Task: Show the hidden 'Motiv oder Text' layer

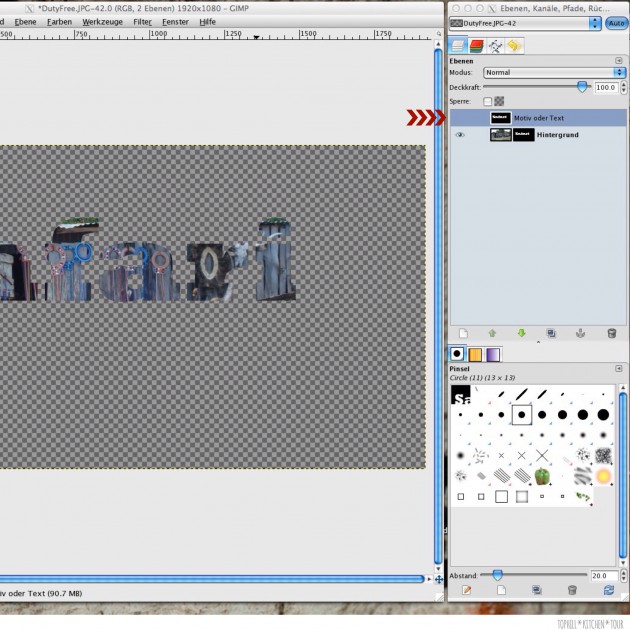Action: pyautogui.click(x=460, y=118)
